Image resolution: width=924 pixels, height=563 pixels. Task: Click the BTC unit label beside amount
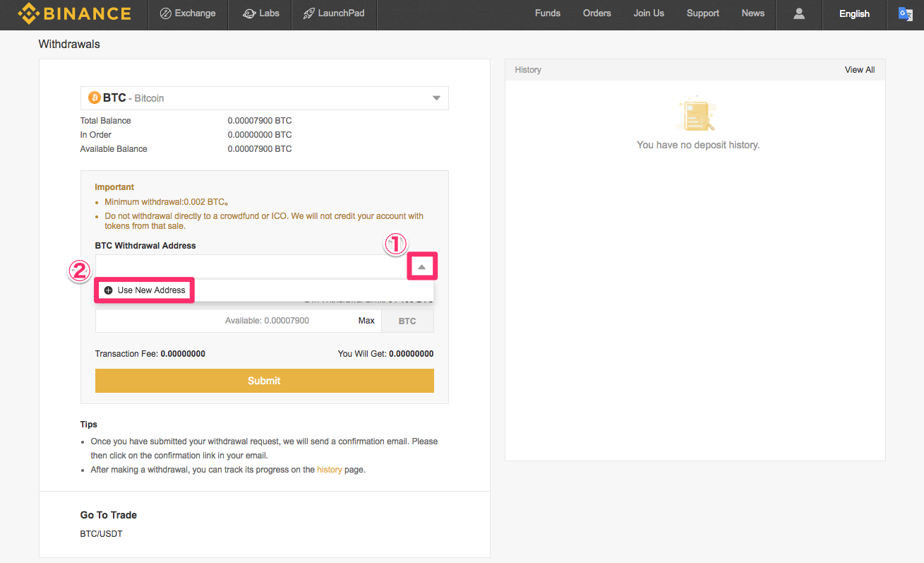[x=407, y=321]
